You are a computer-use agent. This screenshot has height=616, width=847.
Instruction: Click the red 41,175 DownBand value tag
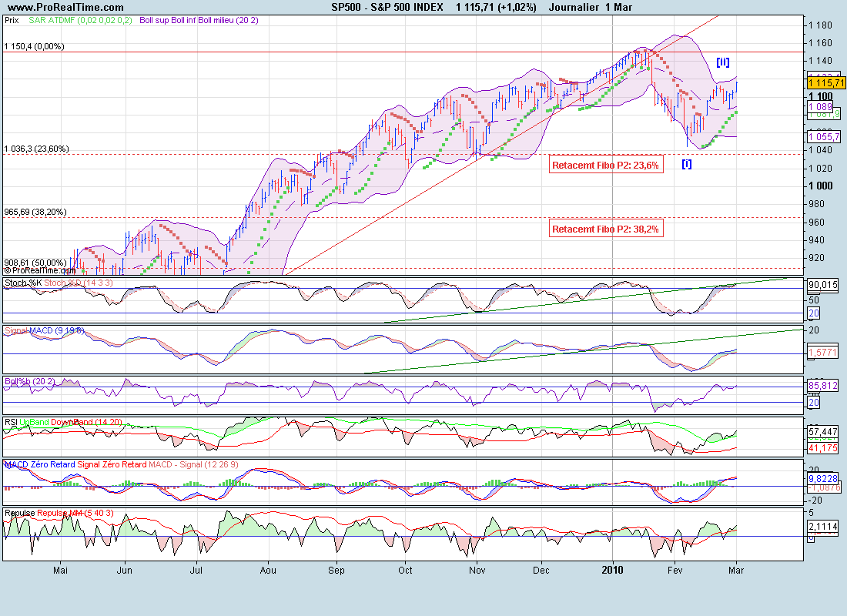[822, 448]
